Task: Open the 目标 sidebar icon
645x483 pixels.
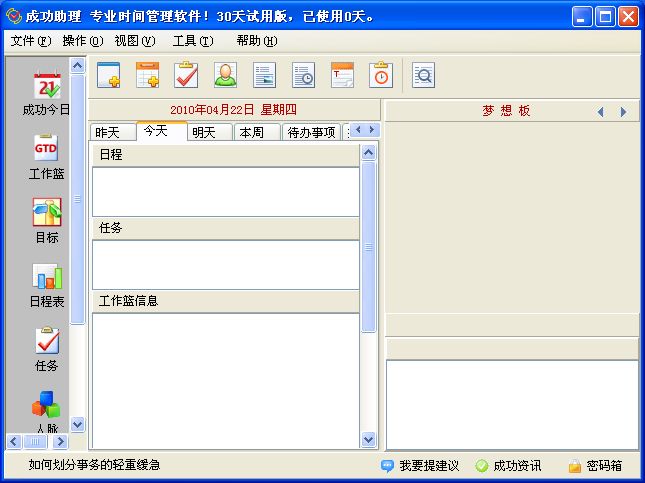Action: (47, 211)
